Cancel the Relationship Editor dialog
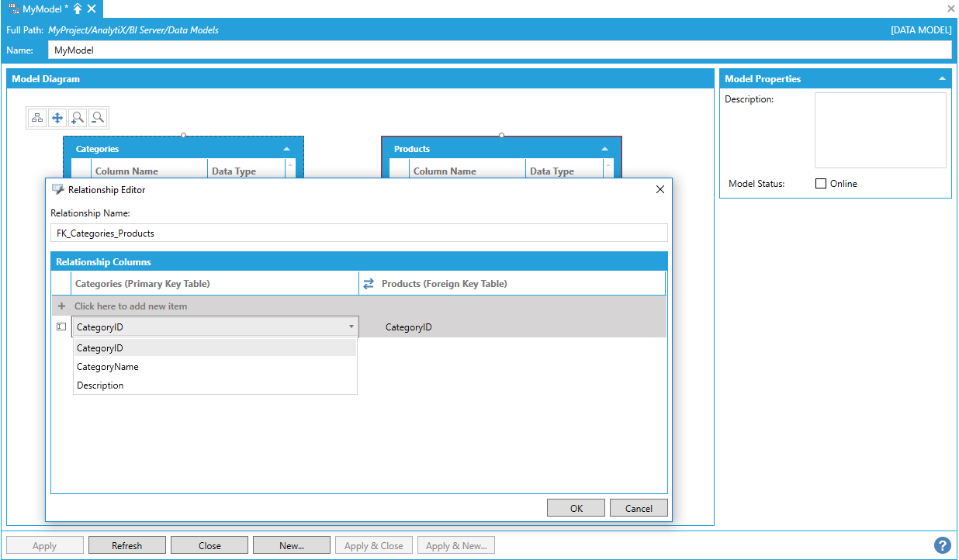The image size is (959, 560). click(x=639, y=508)
